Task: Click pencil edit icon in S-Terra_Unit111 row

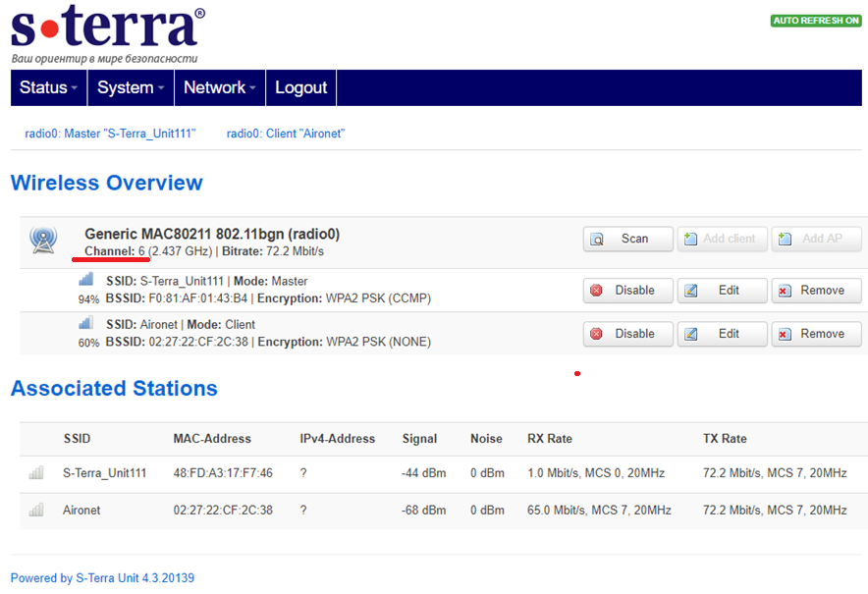Action: [x=691, y=291]
